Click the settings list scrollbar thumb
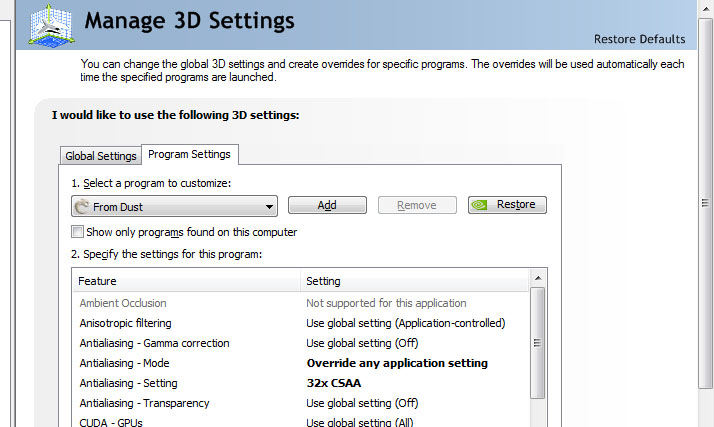 (538, 343)
